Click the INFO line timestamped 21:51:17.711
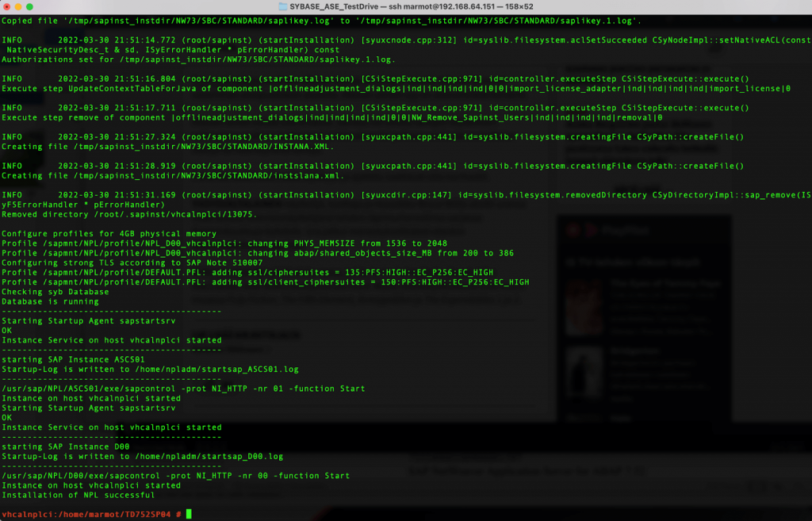812x521 pixels. pyautogui.click(x=375, y=108)
